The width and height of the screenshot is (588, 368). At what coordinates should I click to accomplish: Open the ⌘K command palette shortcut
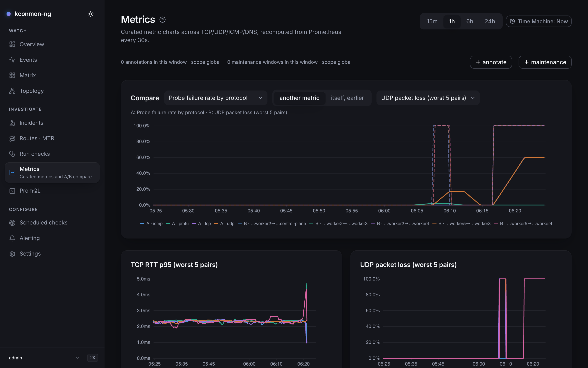[92, 358]
